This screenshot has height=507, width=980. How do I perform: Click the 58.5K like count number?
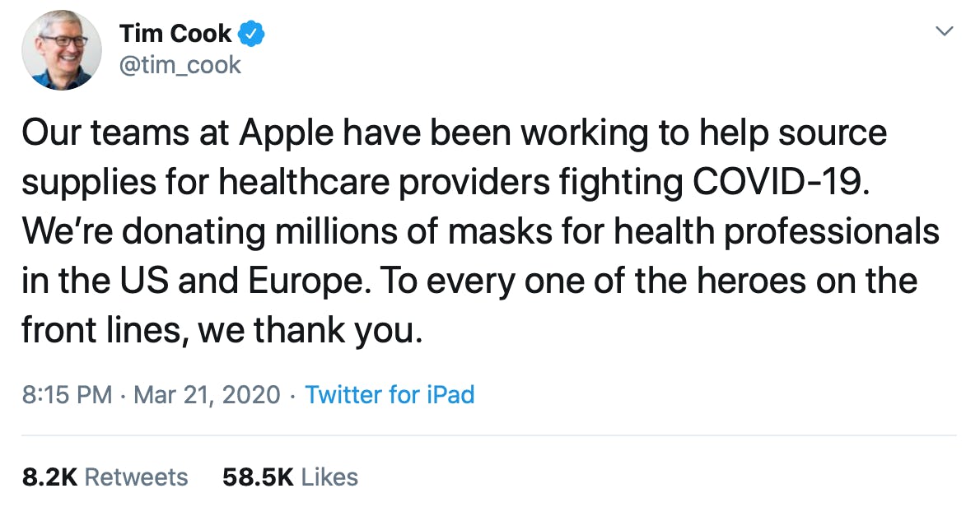(258, 477)
